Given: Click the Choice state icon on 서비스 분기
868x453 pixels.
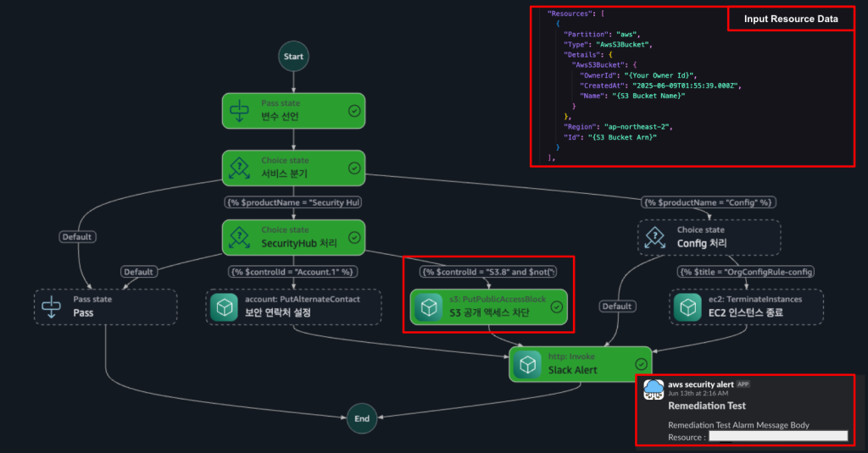Looking at the screenshot, I should [239, 168].
